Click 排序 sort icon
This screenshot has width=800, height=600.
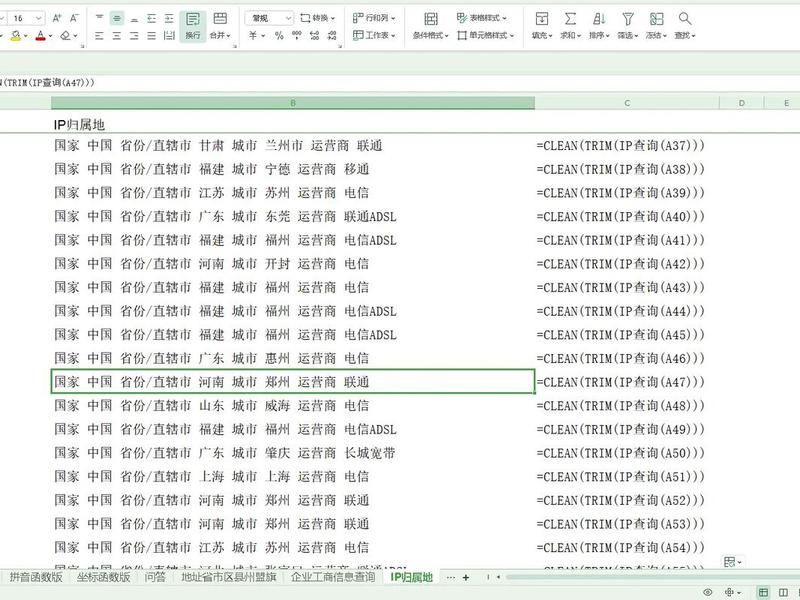pos(599,19)
